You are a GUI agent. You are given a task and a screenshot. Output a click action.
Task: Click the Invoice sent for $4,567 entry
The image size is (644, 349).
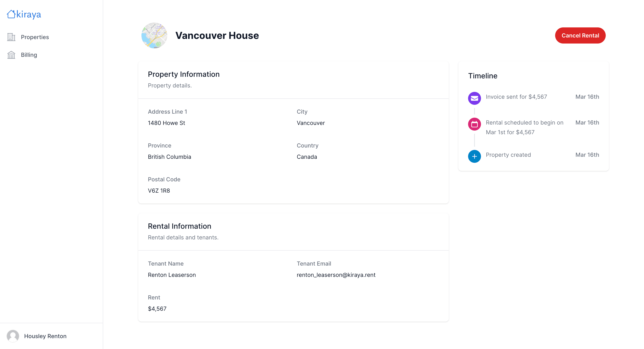(516, 97)
